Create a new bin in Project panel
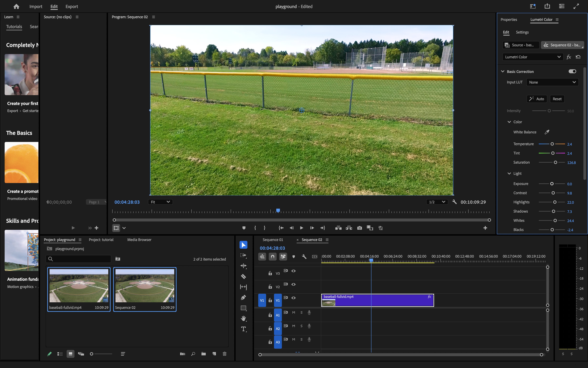 point(203,354)
